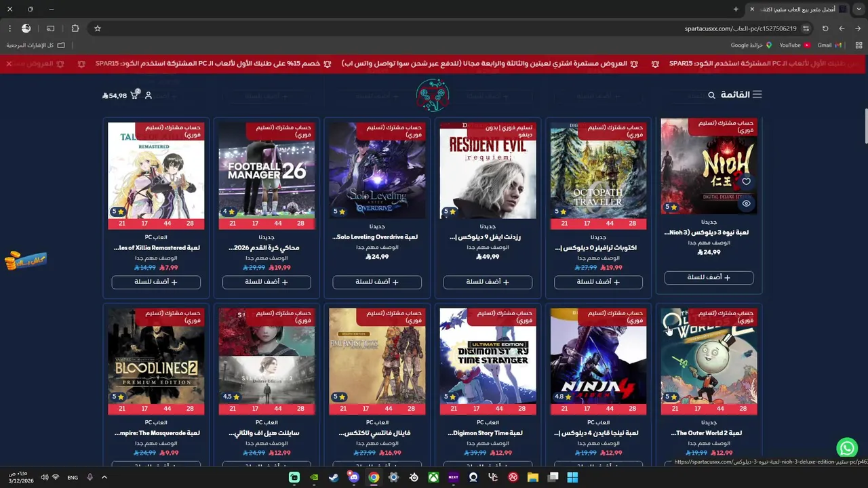The height and width of the screenshot is (488, 868).
Task: Open the shopping cart showing 54.98
Action: click(x=120, y=96)
